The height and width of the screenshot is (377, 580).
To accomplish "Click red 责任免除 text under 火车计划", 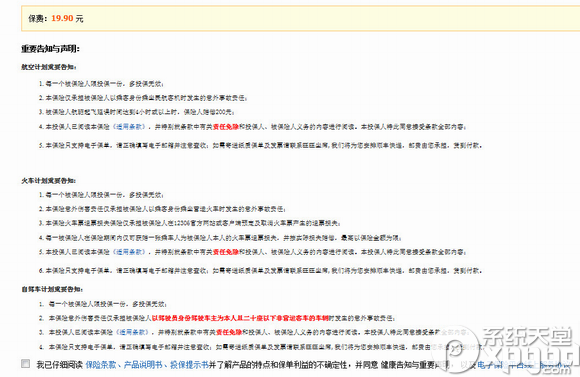I will (x=226, y=252).
